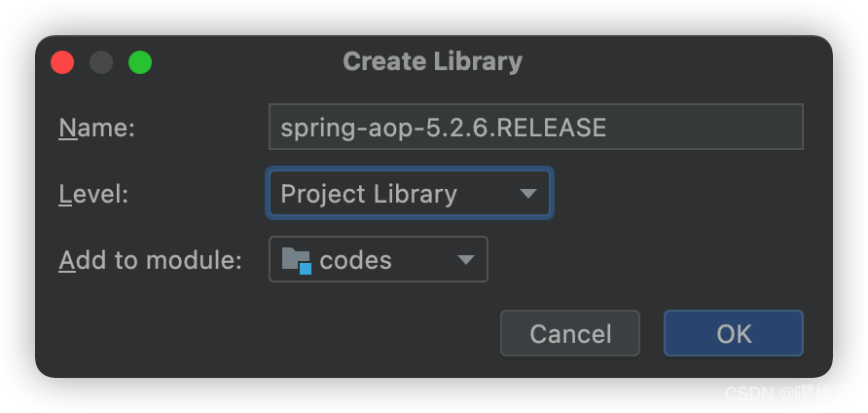Viewport: 868px width, 413px height.
Task: Confirm library creation with OK
Action: 734,333
